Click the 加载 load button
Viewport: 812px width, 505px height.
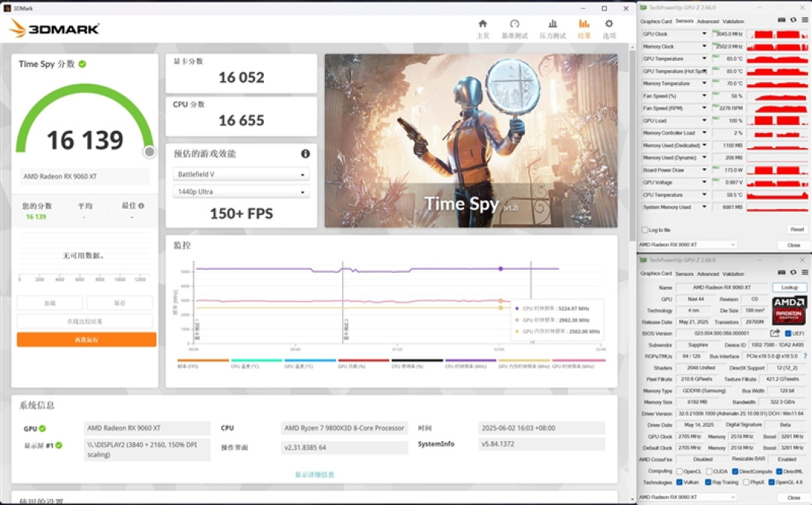pos(50,303)
